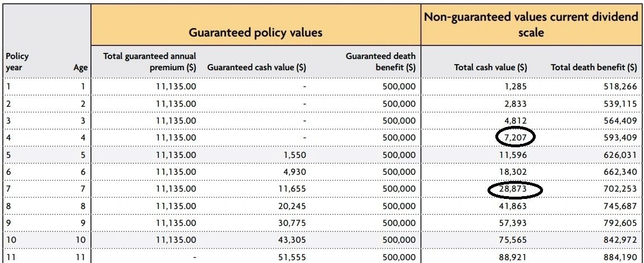Click the 1,285 total cash value cell
This screenshot has height=263, width=644.
click(516, 87)
